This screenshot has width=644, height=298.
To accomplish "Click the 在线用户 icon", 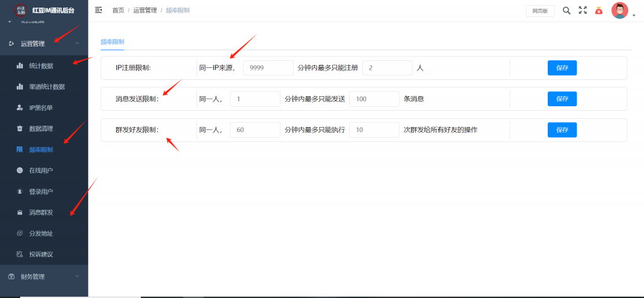I will coord(19,170).
